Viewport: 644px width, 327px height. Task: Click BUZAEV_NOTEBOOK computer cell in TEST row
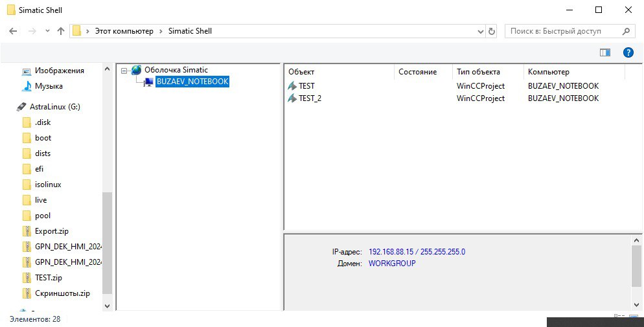563,85
